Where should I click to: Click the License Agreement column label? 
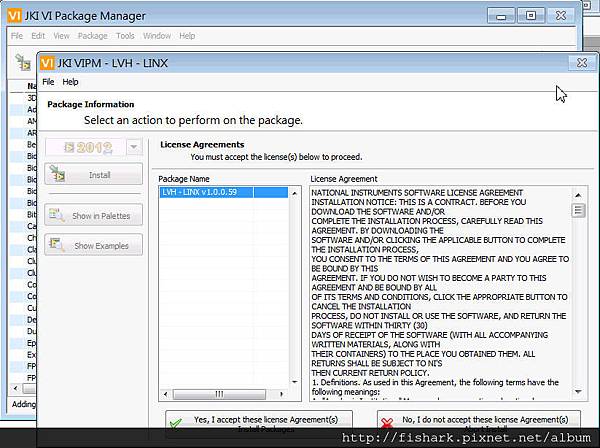click(x=344, y=179)
